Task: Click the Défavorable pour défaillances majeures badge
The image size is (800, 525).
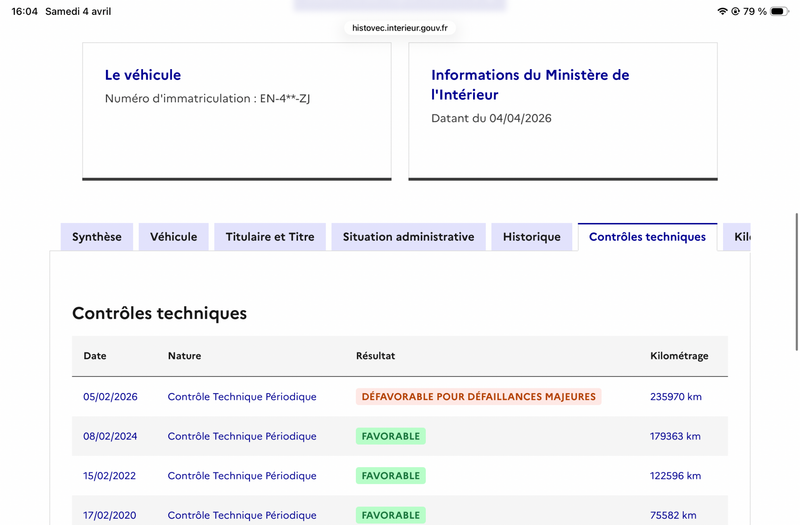Action: click(478, 397)
